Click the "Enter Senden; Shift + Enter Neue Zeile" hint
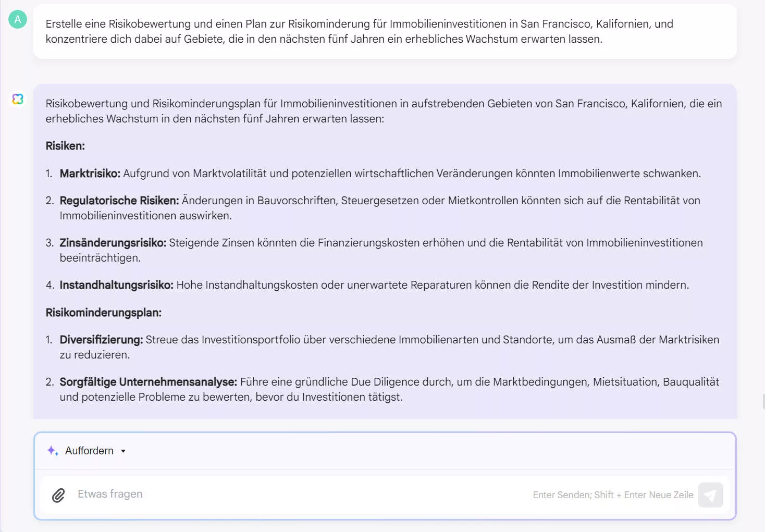This screenshot has width=765, height=532. pyautogui.click(x=613, y=494)
